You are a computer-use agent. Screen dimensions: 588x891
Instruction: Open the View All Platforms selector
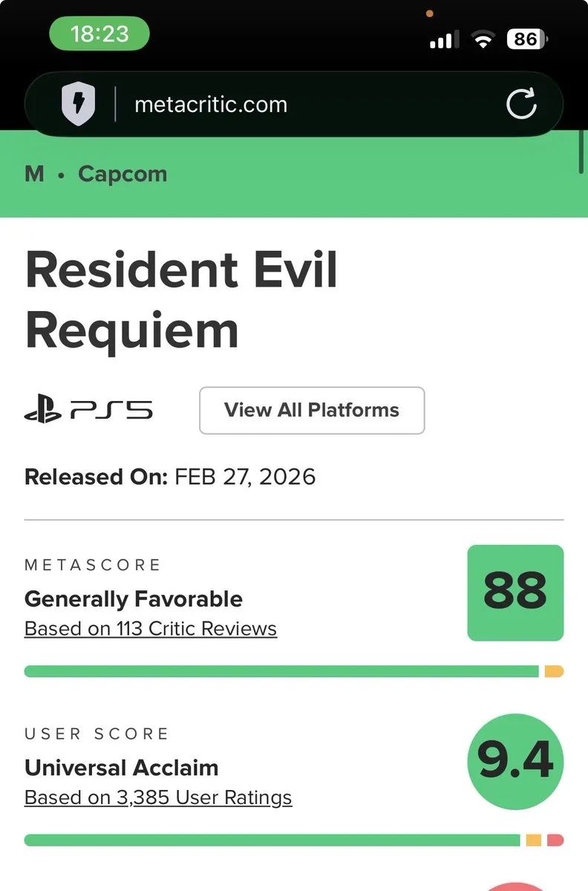pyautogui.click(x=312, y=410)
